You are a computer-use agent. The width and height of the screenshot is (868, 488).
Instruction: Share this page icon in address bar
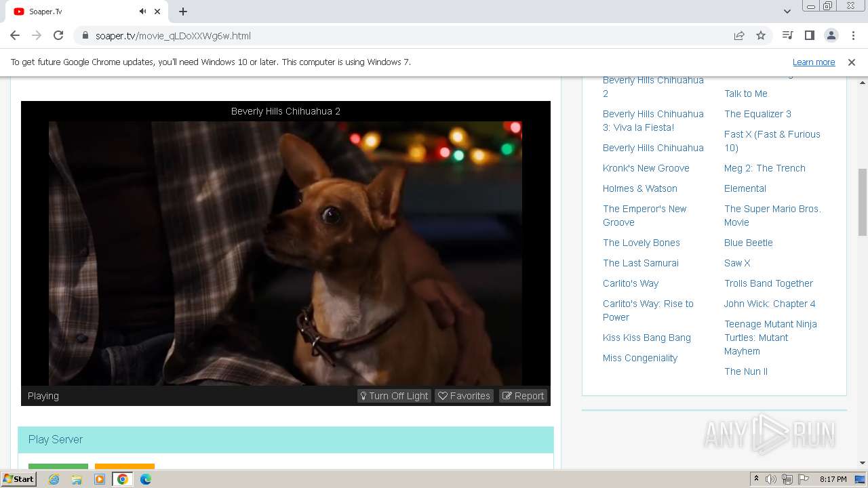[x=739, y=36]
